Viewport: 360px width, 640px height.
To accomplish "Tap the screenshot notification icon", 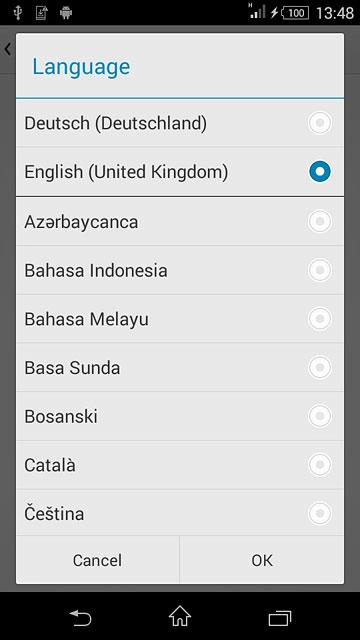I will [x=41, y=13].
